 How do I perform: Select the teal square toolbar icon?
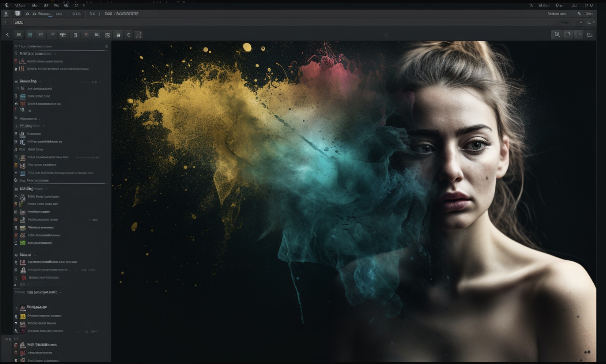(30, 35)
